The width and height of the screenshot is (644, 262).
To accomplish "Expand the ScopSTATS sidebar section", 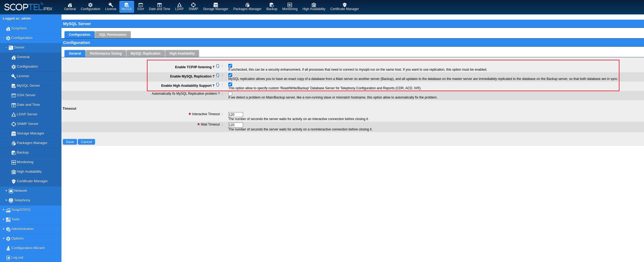I will [x=3, y=210].
